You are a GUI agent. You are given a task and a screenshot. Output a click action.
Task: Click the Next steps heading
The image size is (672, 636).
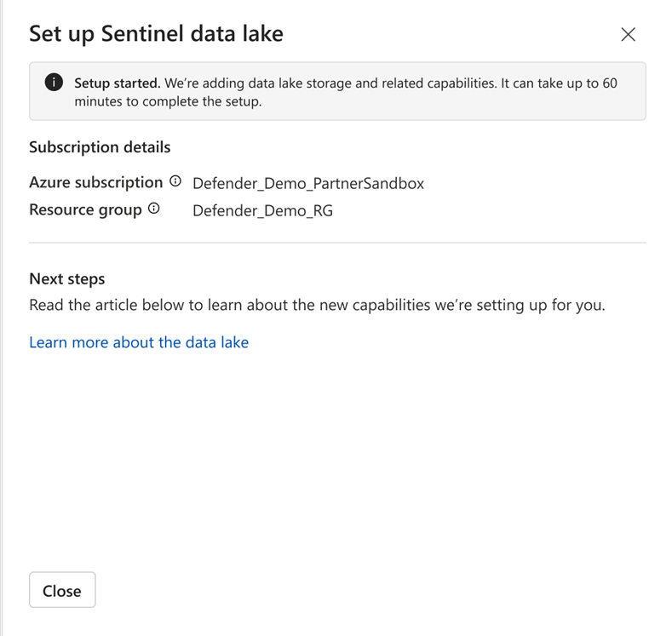(x=67, y=279)
